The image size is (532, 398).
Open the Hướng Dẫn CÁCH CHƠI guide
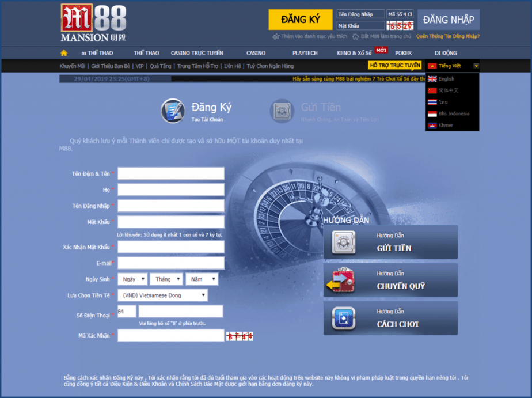coord(390,319)
